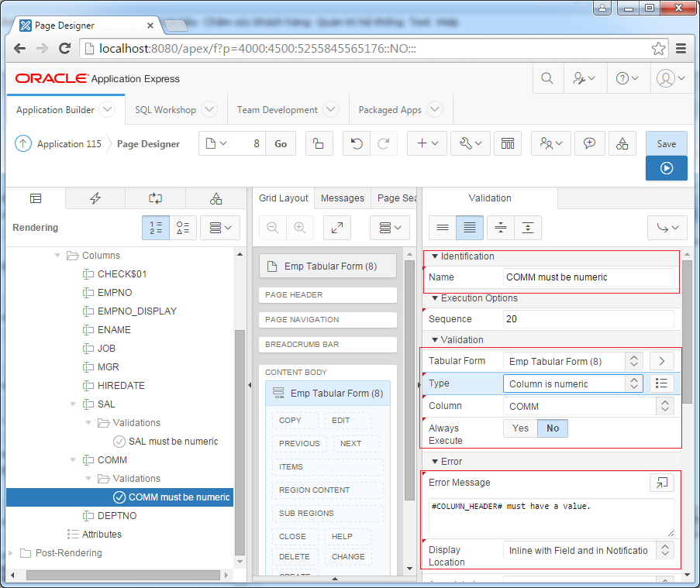Viewport: 700px width, 588px height.
Task: Select Group by Component Type icon
Action: pos(183,228)
